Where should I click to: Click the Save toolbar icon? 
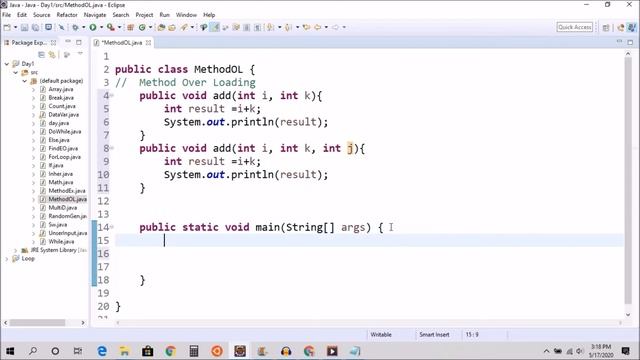(24, 27)
